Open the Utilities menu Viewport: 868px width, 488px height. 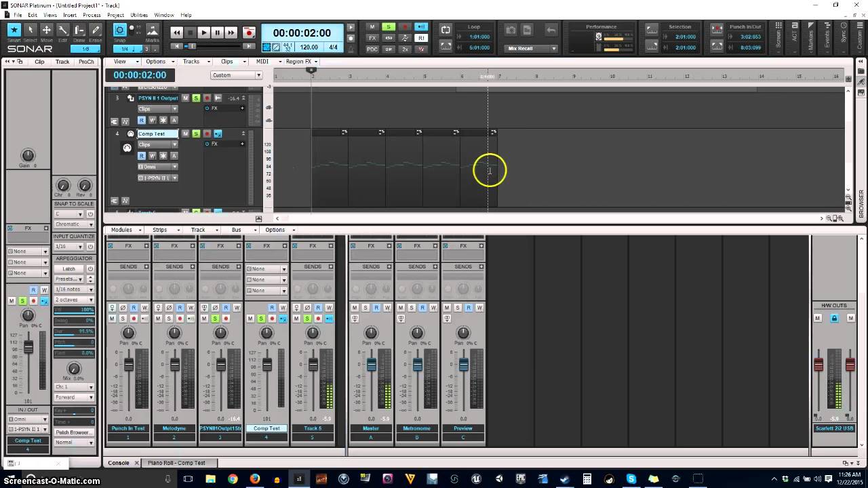coord(139,15)
